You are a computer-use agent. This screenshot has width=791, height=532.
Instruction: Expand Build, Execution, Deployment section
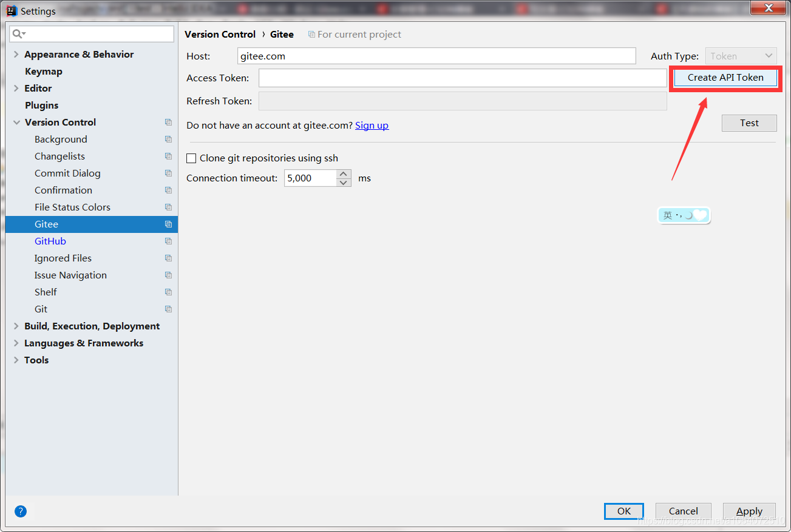pyautogui.click(x=16, y=326)
